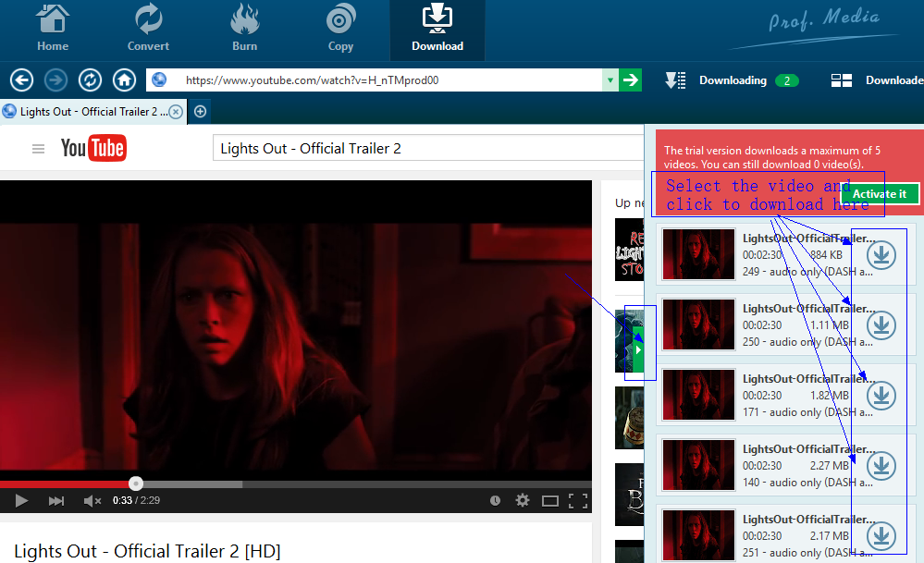Screen dimensions: 924x563
Task: Download the 2.17 MB audio item
Action: click(x=881, y=536)
